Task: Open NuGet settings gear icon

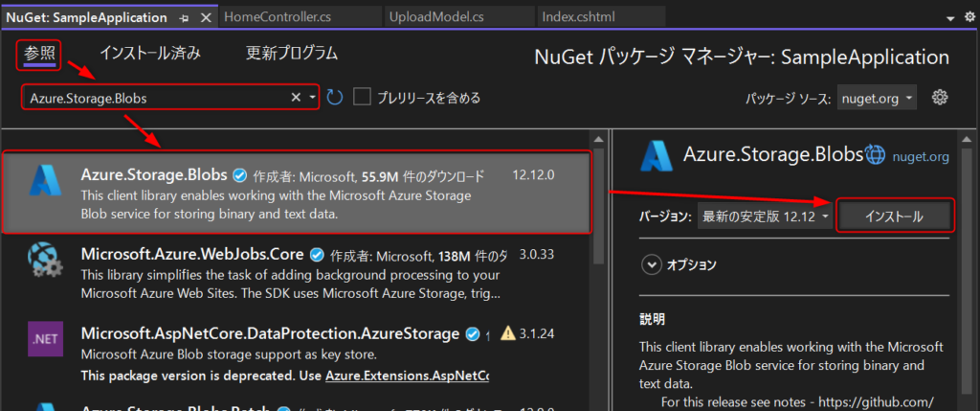Action: click(x=940, y=98)
